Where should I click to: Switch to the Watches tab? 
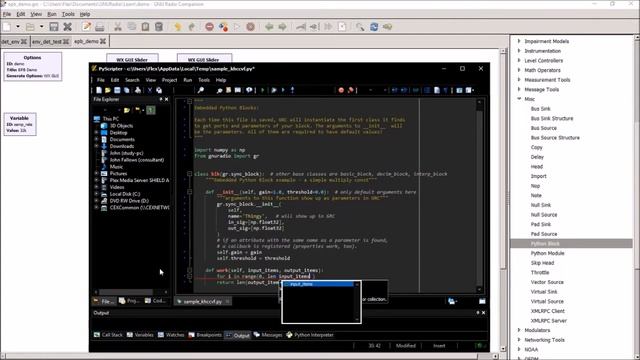click(x=171, y=335)
